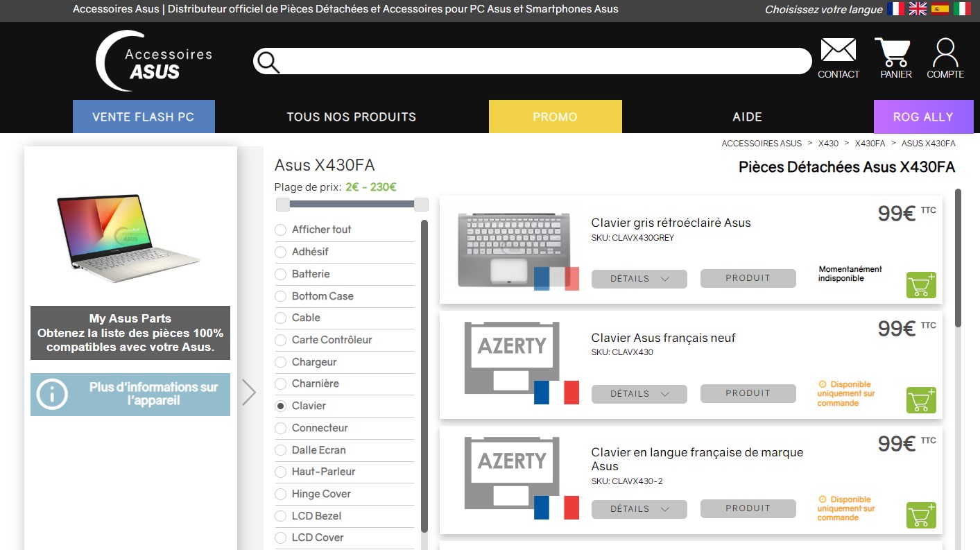Open the Clavier gris rétroéclairé Asus title

[671, 223]
